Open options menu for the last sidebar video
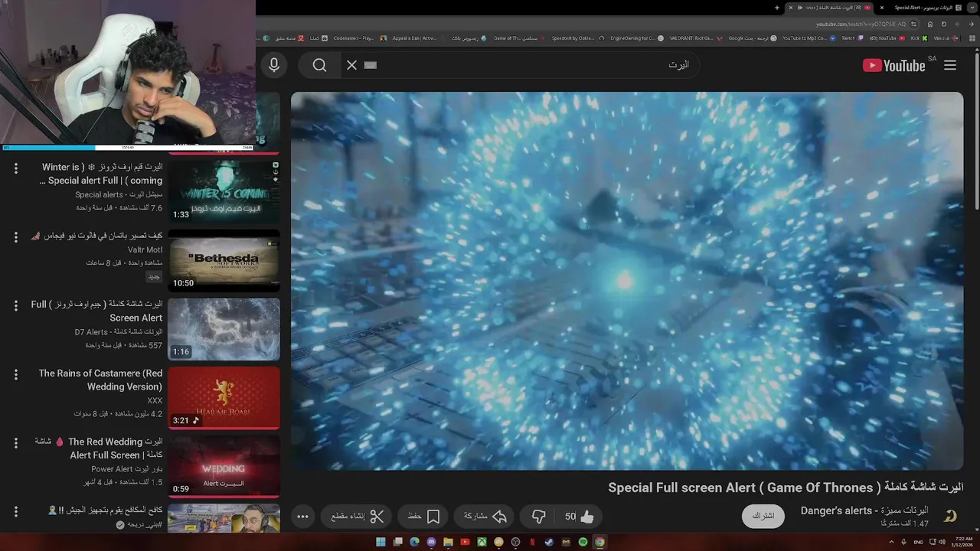Viewport: 980px width, 551px height. [x=16, y=511]
